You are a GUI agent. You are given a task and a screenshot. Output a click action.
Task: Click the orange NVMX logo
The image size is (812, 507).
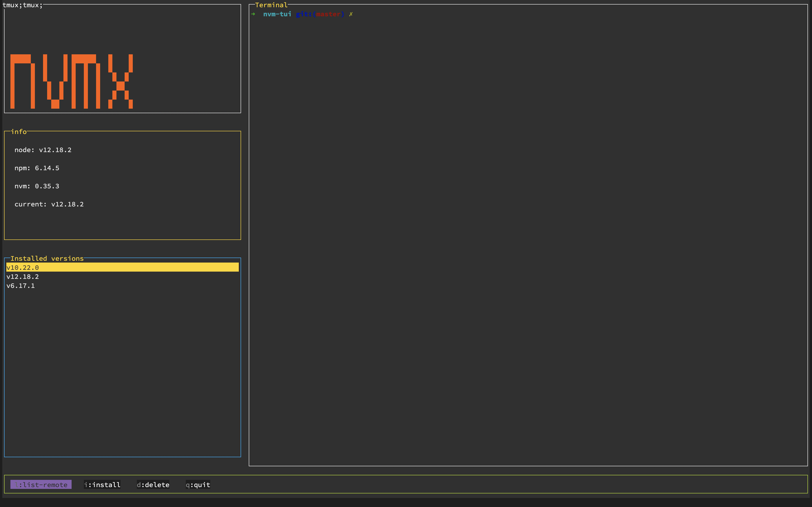[71, 81]
